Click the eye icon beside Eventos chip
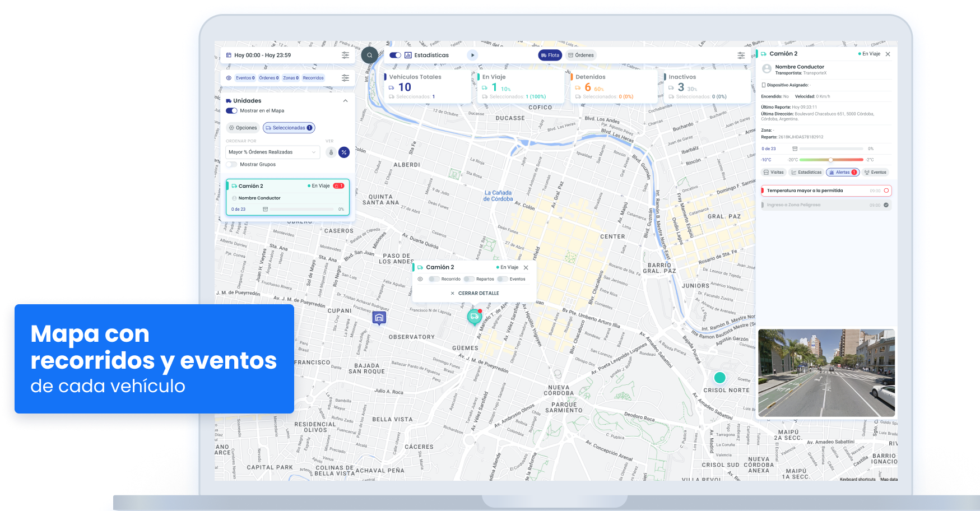 coord(229,78)
